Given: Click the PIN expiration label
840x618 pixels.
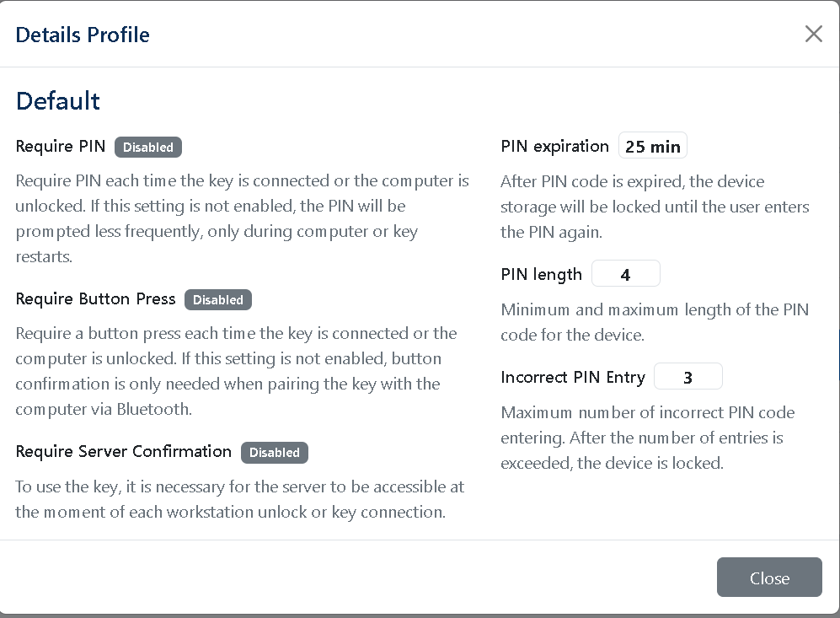Looking at the screenshot, I should (554, 147).
